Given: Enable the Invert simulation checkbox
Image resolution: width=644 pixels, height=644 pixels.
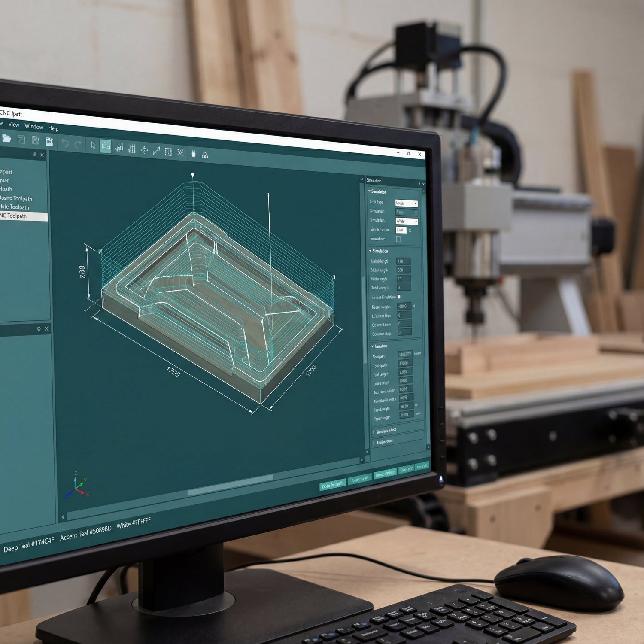Looking at the screenshot, I should [399, 297].
